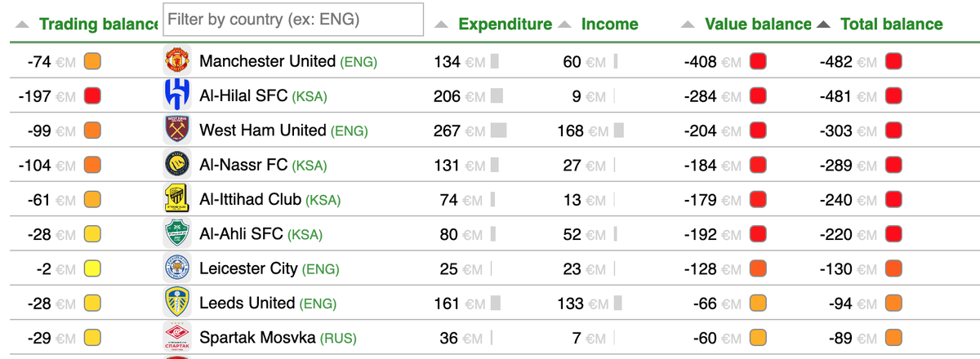Click the Al-Ittihad Club logo
Viewport: 980px width, 359px height.
click(x=177, y=199)
